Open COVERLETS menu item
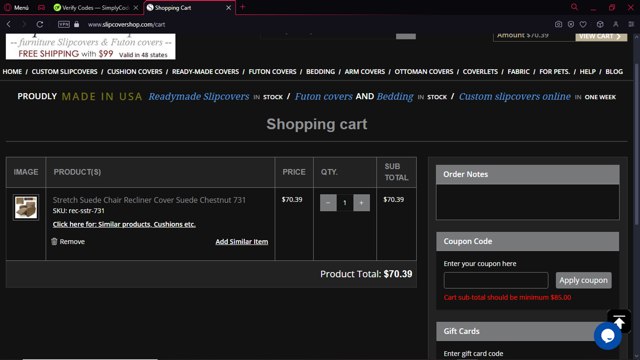Image resolution: width=640 pixels, height=360 pixels. (480, 71)
